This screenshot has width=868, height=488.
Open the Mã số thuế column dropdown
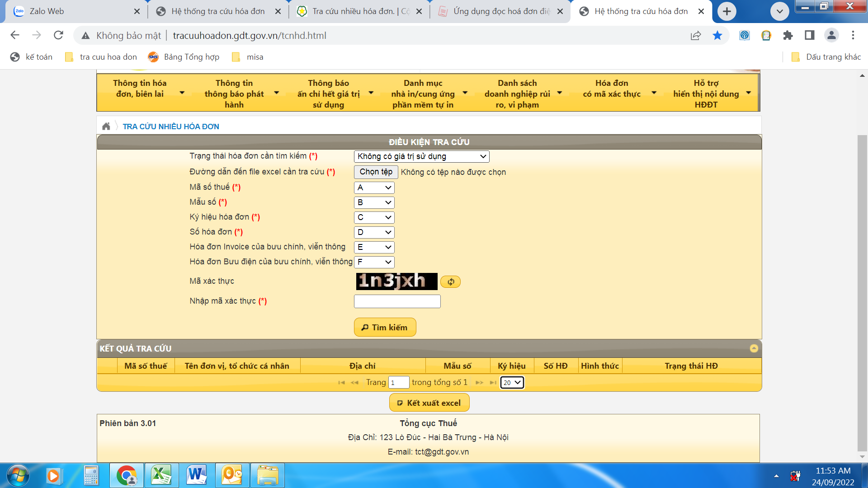tap(374, 188)
